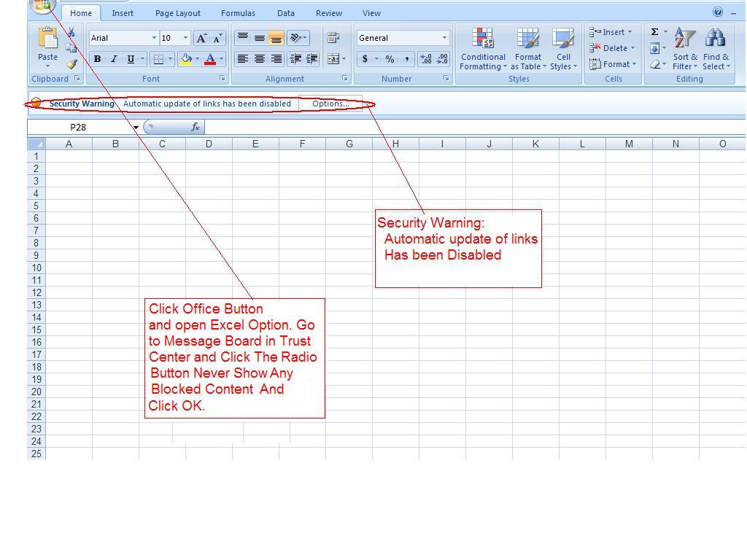Screen dimensions: 747x560
Task: Toggle italic formatting
Action: point(114,59)
